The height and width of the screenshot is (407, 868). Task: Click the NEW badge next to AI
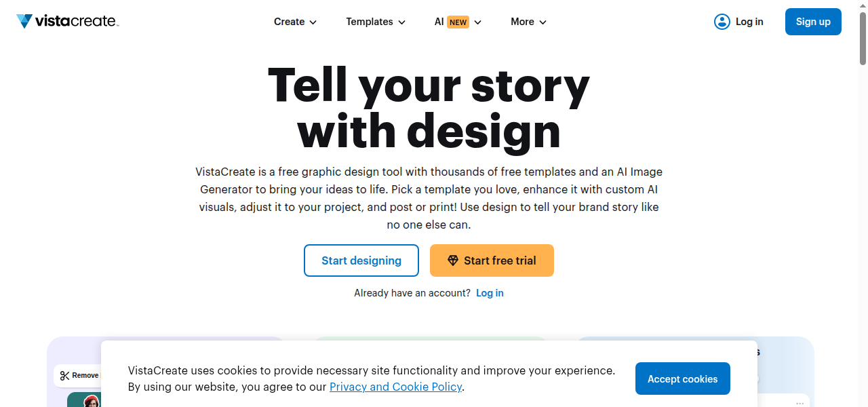coord(458,22)
